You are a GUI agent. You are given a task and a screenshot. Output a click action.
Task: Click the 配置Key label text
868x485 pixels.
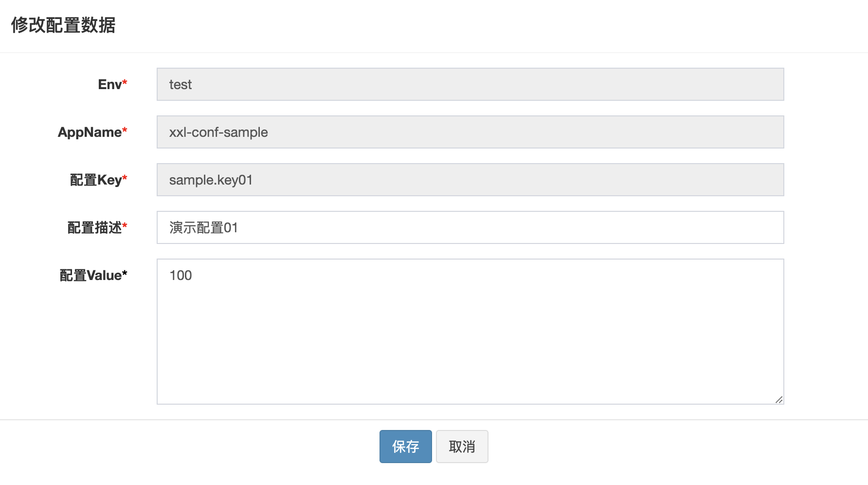click(x=95, y=180)
